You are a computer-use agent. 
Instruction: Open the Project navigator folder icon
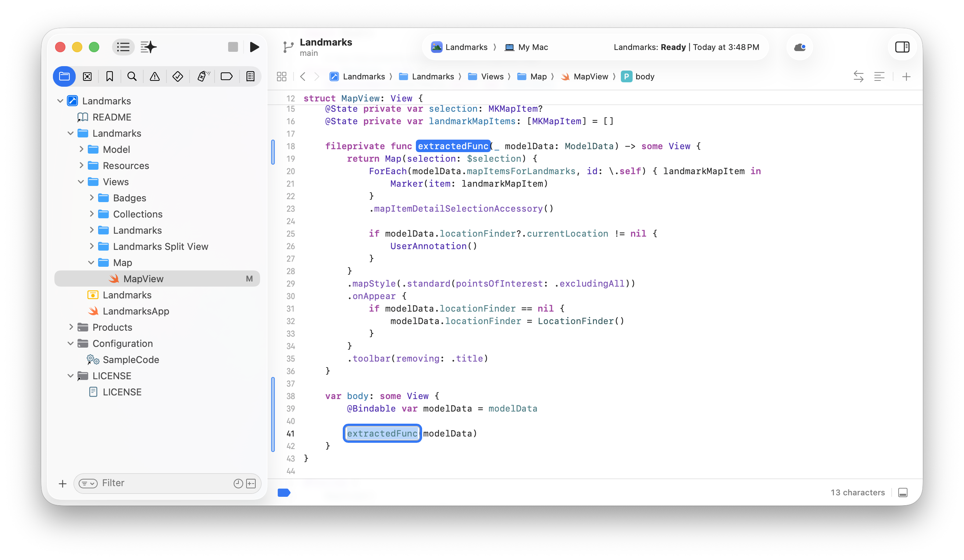[x=64, y=76]
